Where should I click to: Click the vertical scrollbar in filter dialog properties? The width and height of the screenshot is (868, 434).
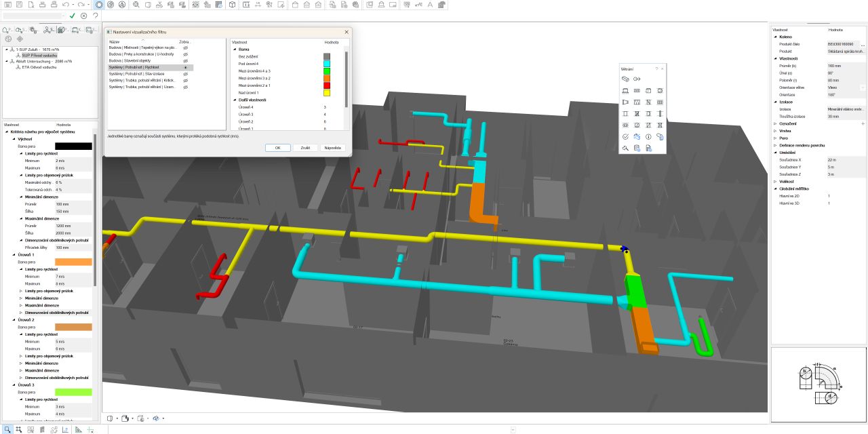(x=347, y=78)
